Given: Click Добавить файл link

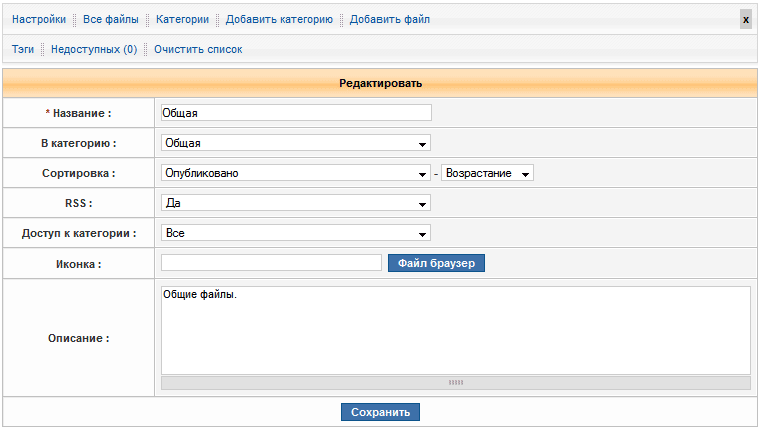Looking at the screenshot, I should 389,19.
